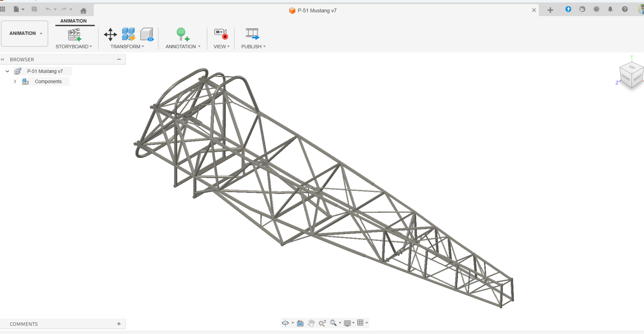Screen dimensions: 644x334
Task: Close the P-51 Mustang v7 document tab
Action: (x=534, y=10)
